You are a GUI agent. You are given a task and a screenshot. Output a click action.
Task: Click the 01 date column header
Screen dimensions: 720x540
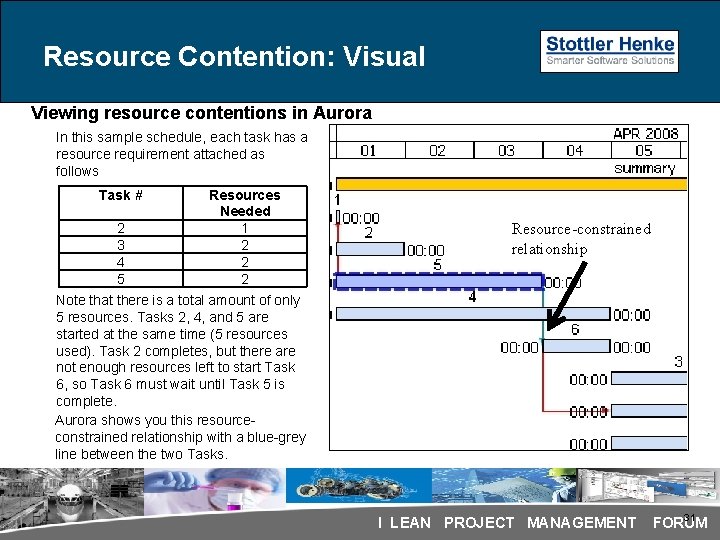(371, 150)
